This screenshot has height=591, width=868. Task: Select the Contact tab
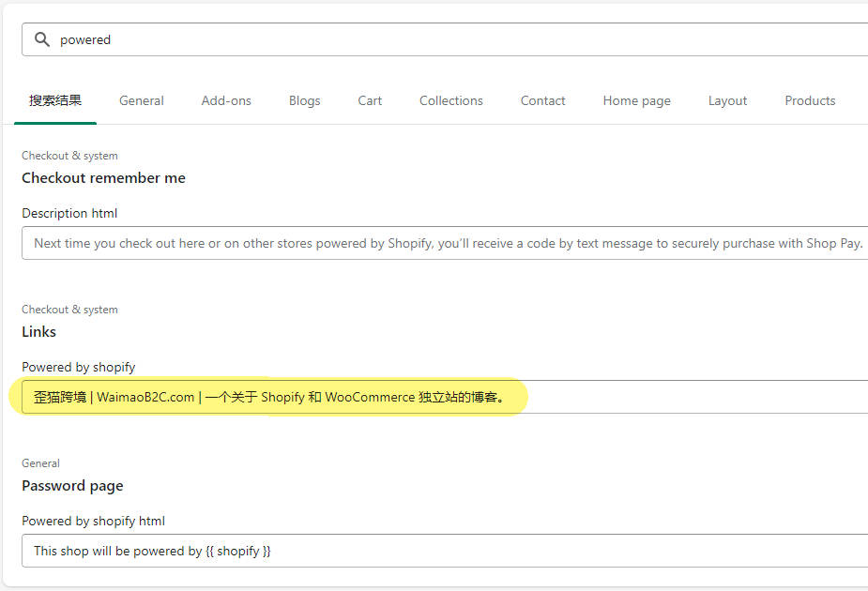(x=543, y=100)
